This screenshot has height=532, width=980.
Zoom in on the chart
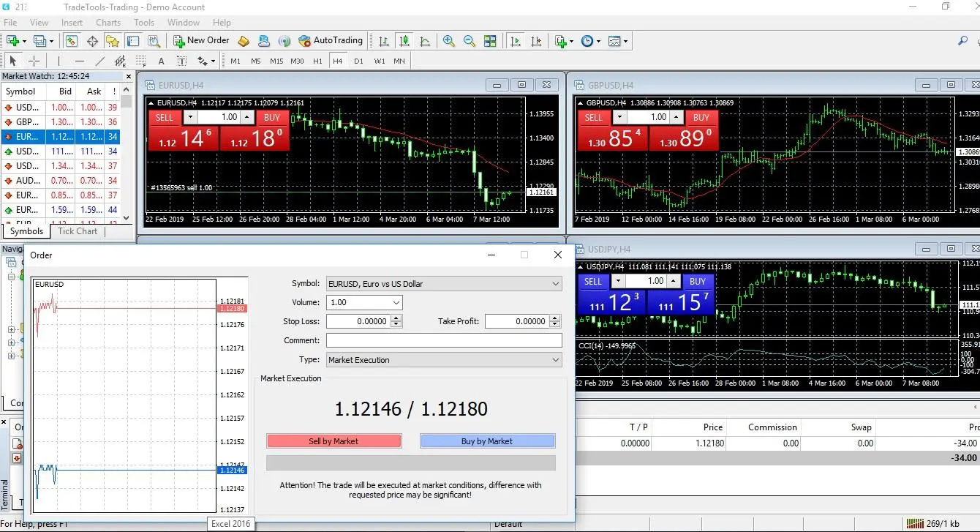tap(448, 41)
